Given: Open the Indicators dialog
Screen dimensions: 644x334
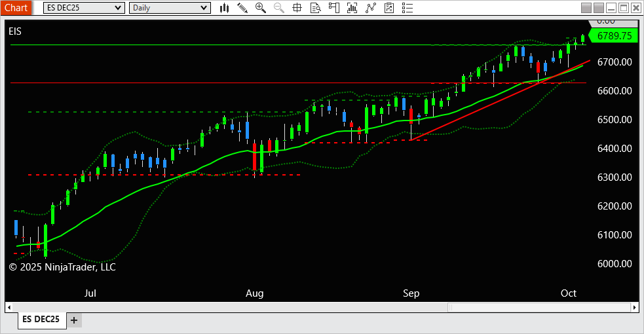Looking at the screenshot, I should coord(371,8).
